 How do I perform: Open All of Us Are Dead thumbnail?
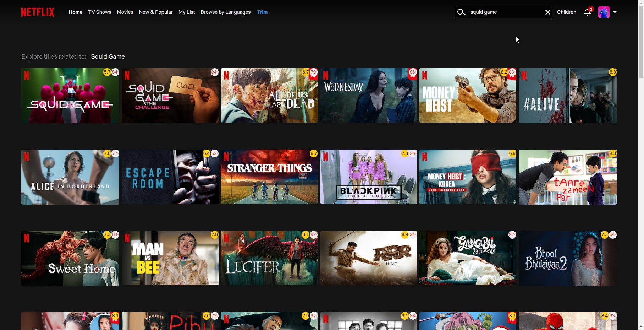pyautogui.click(x=269, y=96)
